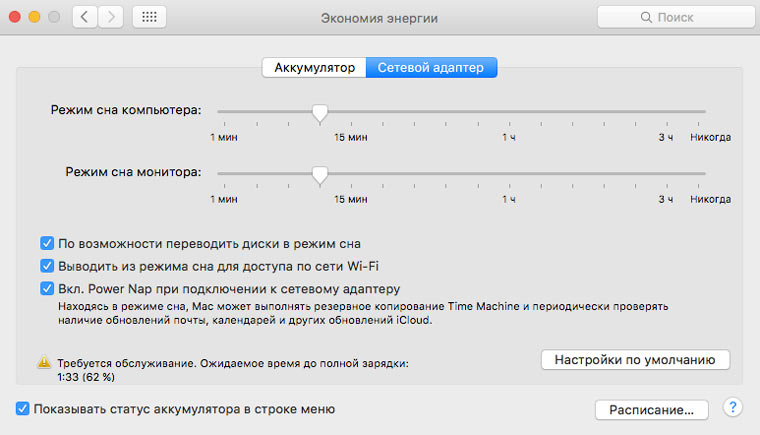Image resolution: width=760 pixels, height=435 pixels.
Task: Set display sleep slider to 1 ч
Action: coord(509,174)
